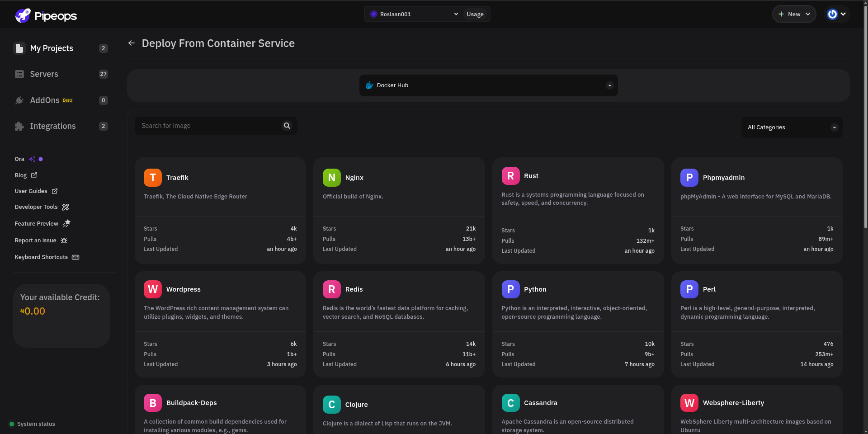The width and height of the screenshot is (868, 434).
Task: Click the Python P icon
Action: 510,289
